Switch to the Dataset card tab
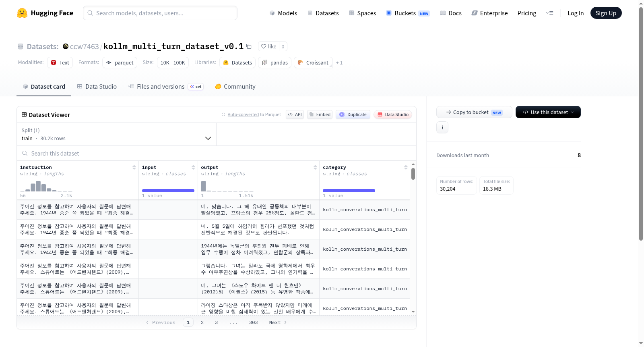644x347 pixels. [x=43, y=86]
